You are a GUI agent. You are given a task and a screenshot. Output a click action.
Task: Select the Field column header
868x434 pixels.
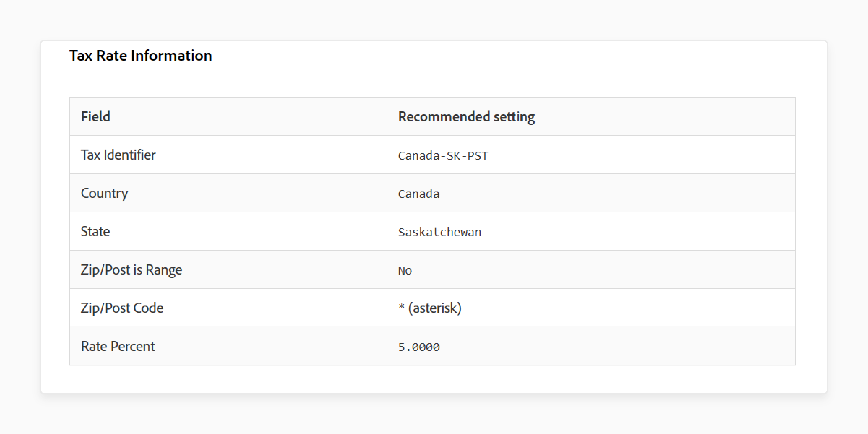pyautogui.click(x=95, y=116)
